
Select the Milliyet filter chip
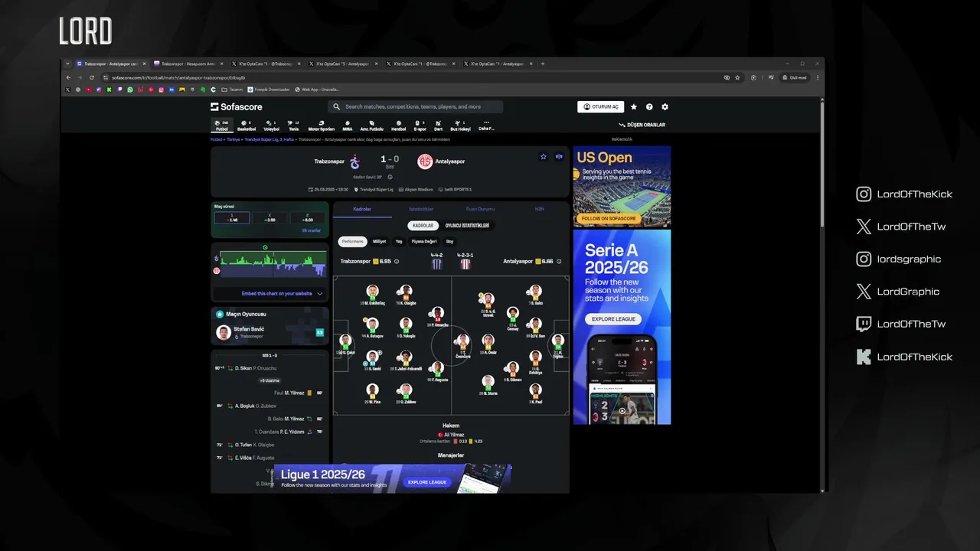click(x=380, y=241)
